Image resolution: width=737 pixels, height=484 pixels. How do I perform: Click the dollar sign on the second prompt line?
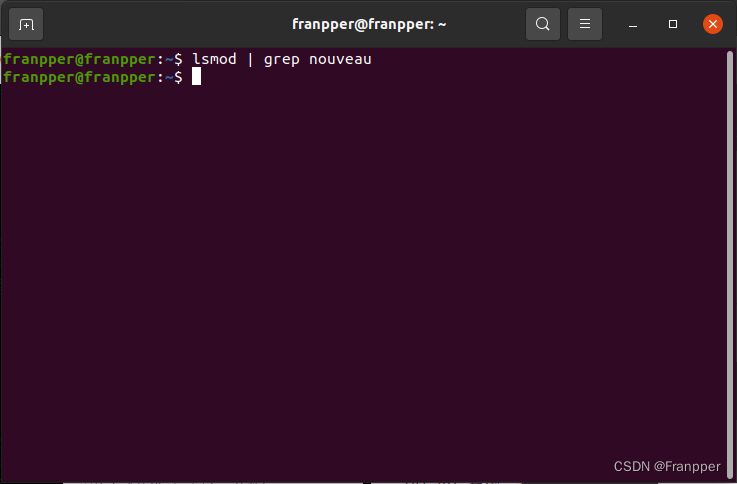[179, 77]
